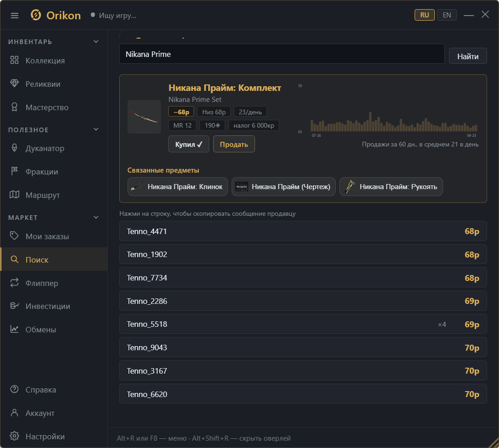This screenshot has width=499, height=448.
Task: Go to Коллекция page
Action: pyautogui.click(x=54, y=61)
